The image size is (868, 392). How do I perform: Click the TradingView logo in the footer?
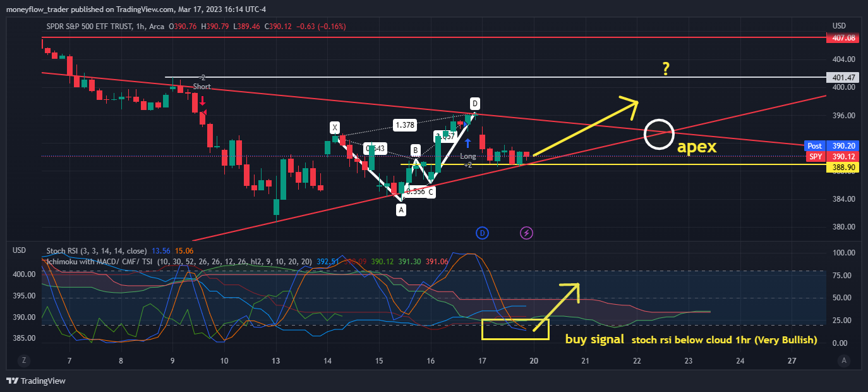[36, 381]
